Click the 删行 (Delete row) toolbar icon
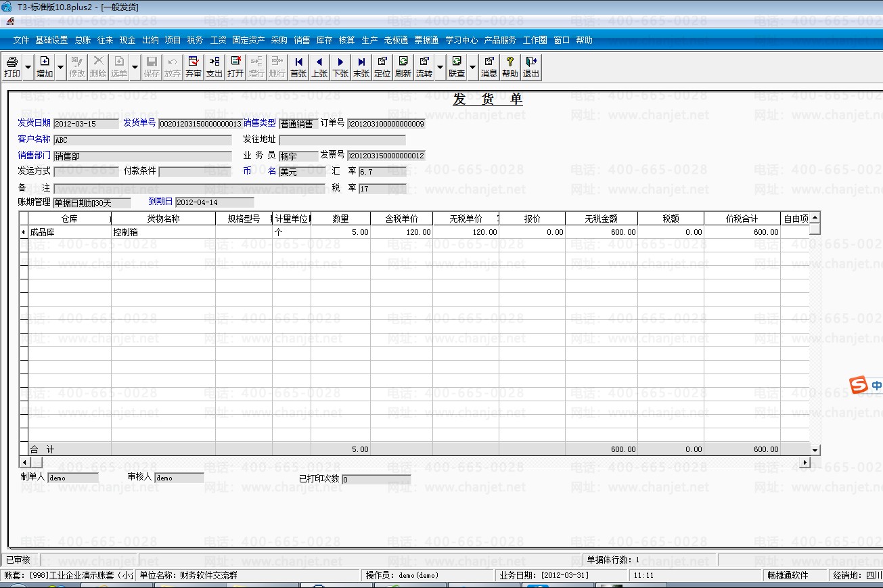883x588 pixels. tap(277, 67)
